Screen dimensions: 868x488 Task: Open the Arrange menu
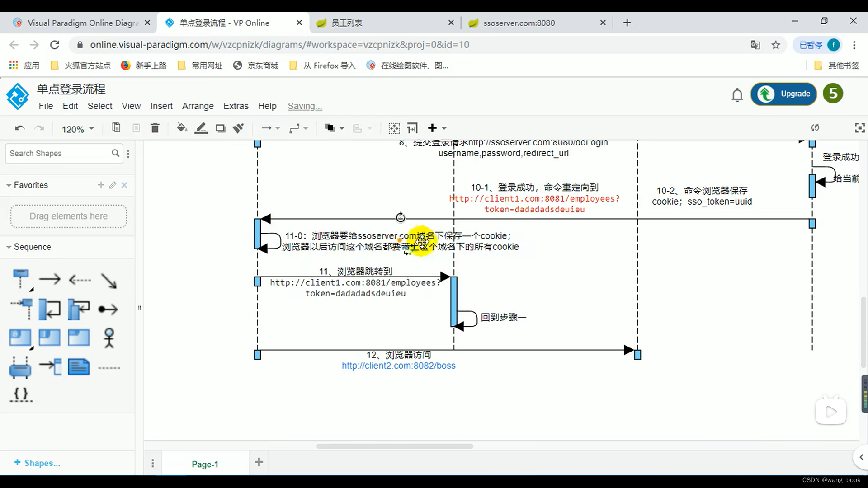coord(198,106)
